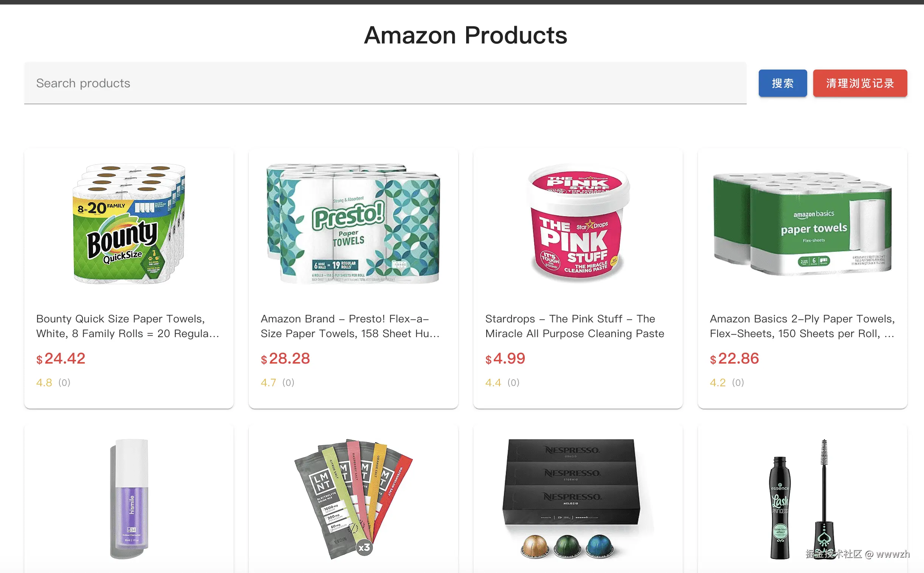Image resolution: width=924 pixels, height=573 pixels.
Task: Open the Presto! paper towels product image
Action: 353,224
